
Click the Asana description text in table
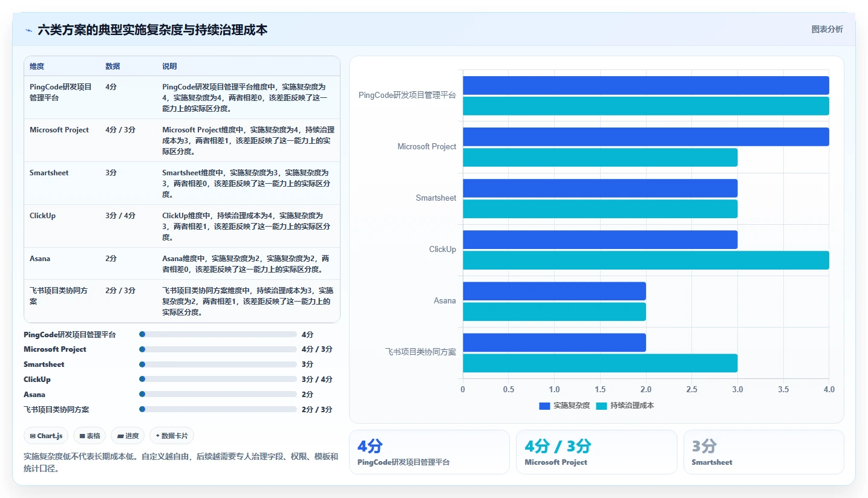click(246, 264)
